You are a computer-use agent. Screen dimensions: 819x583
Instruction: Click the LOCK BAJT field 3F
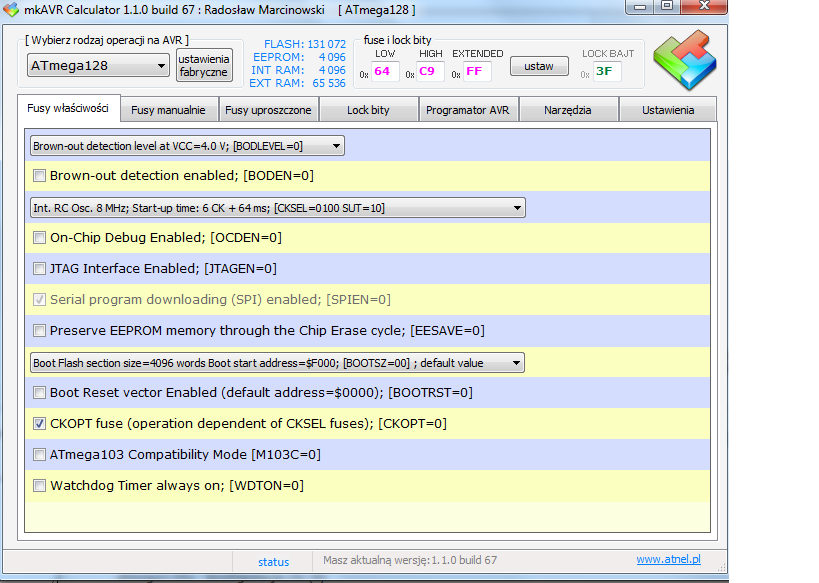pos(607,72)
